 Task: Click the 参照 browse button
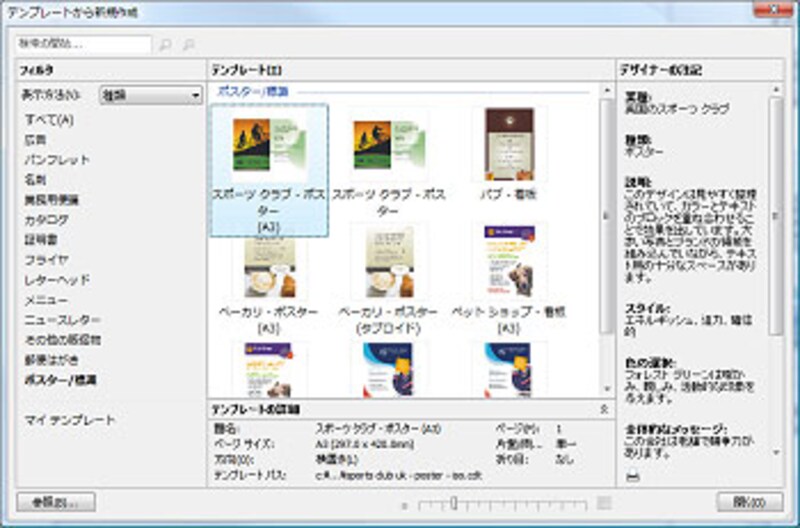56,502
